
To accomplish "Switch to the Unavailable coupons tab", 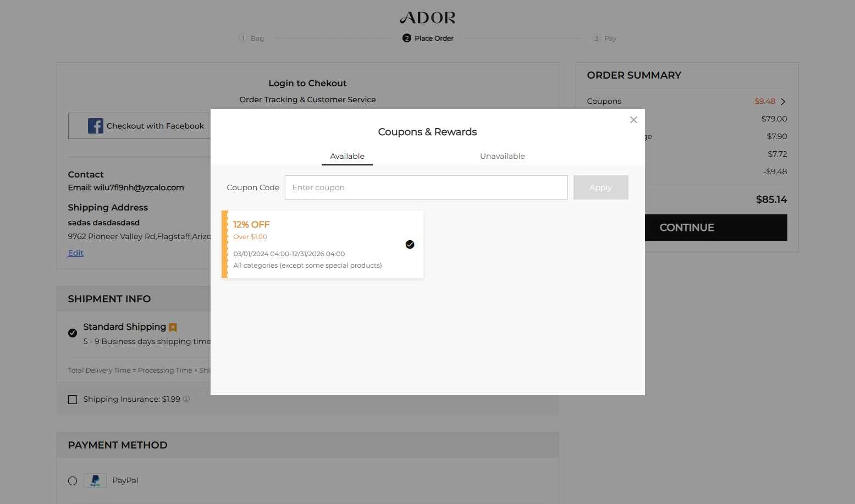I will click(x=502, y=156).
